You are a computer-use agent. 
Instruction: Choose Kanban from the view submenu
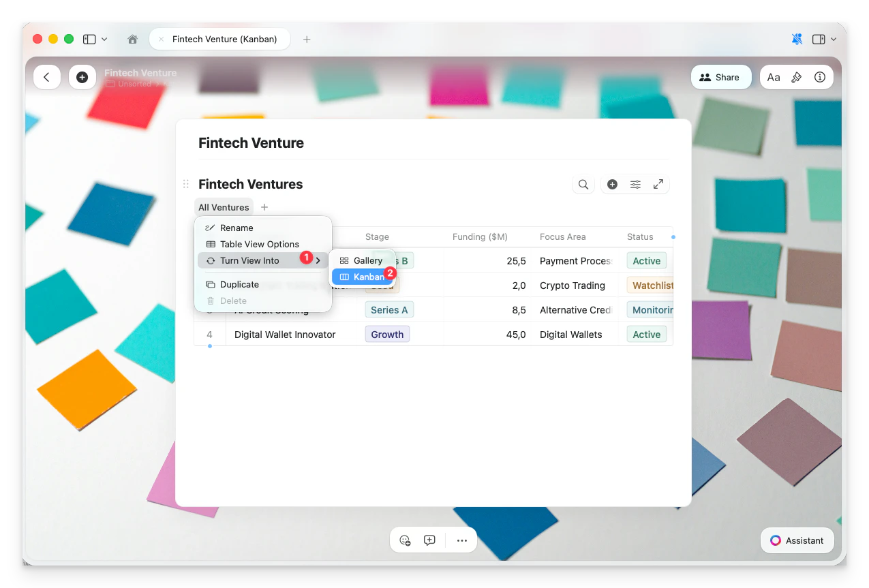pyautogui.click(x=367, y=277)
